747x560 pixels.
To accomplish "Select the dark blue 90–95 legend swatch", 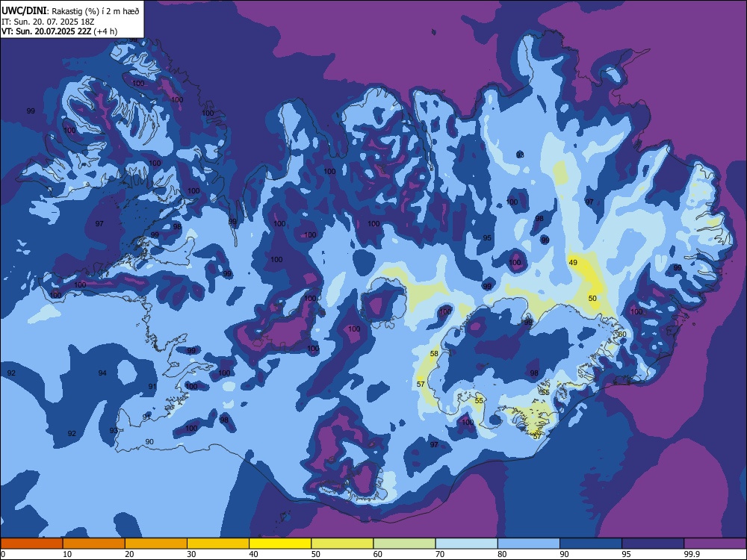I will pyautogui.click(x=591, y=544).
